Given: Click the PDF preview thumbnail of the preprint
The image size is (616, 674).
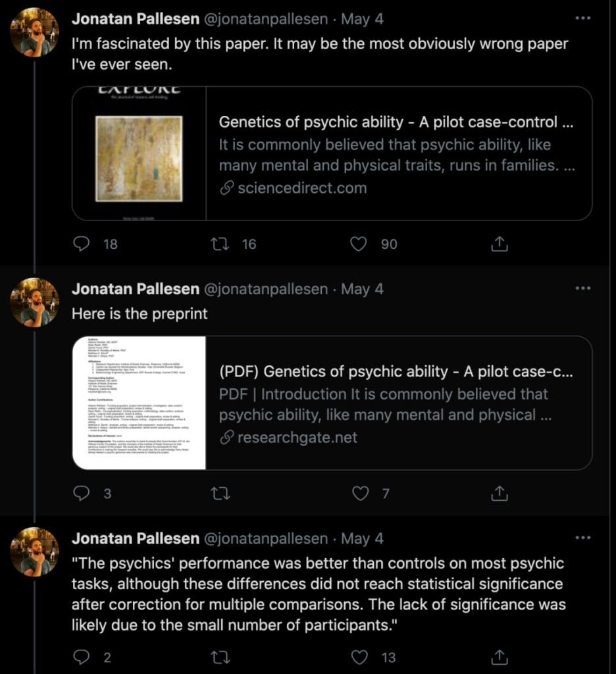Looking at the screenshot, I should tap(139, 402).
